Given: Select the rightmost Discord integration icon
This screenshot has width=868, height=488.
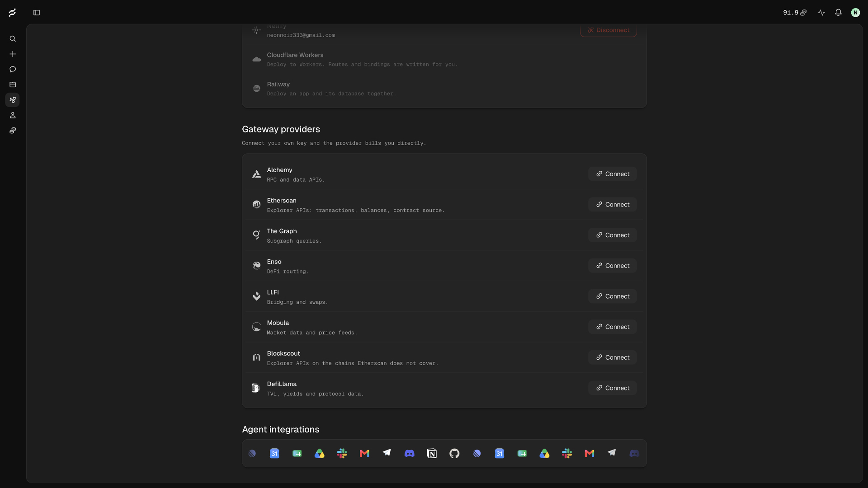Looking at the screenshot, I should (x=634, y=454).
